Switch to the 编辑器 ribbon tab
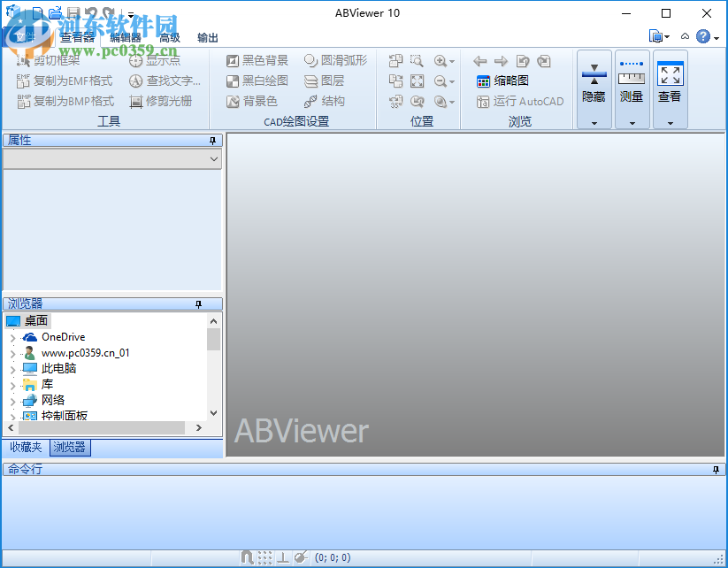 (124, 37)
